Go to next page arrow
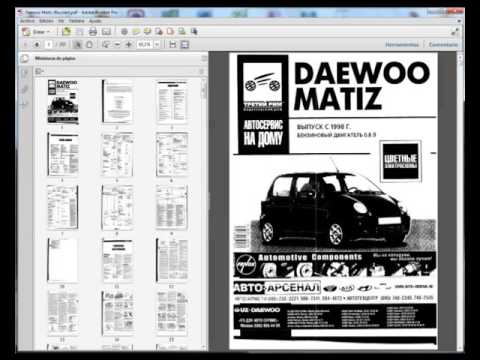480x360 pixels. coord(37,44)
